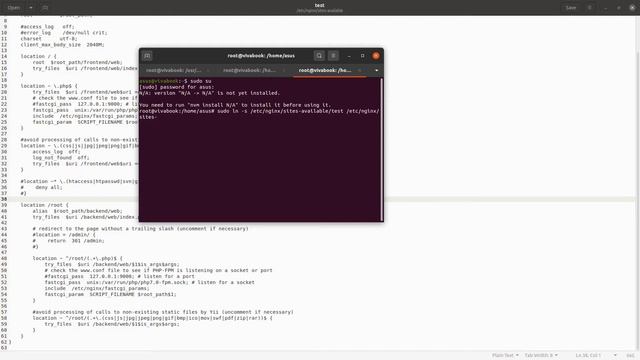Viewport: 640px width, 360px height.
Task: Minimize the terminal window
Action: click(x=349, y=56)
